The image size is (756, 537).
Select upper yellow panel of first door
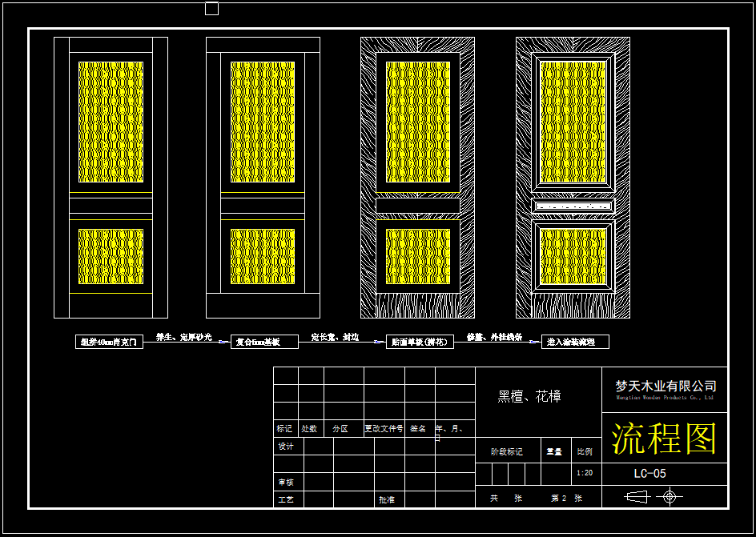click(111, 122)
